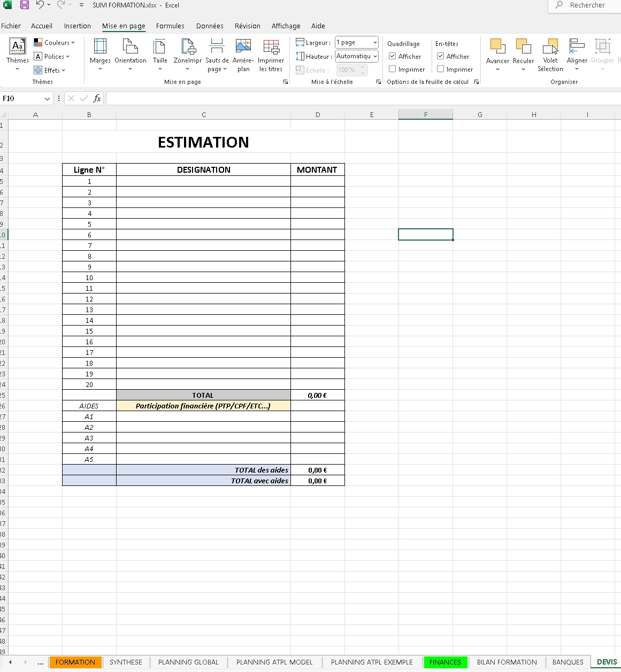Open Imprimer les titres settings

271,55
